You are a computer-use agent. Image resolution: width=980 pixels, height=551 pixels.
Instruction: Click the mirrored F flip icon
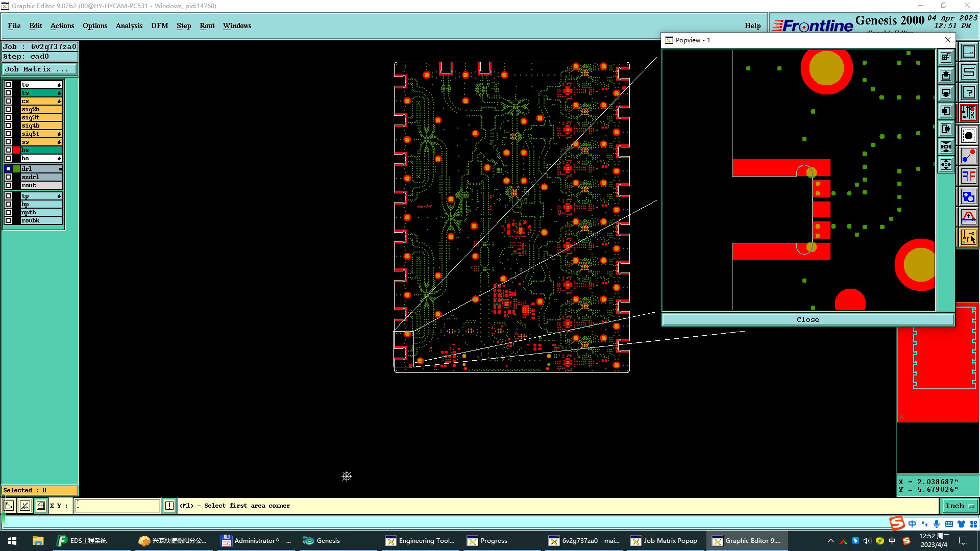tap(968, 177)
